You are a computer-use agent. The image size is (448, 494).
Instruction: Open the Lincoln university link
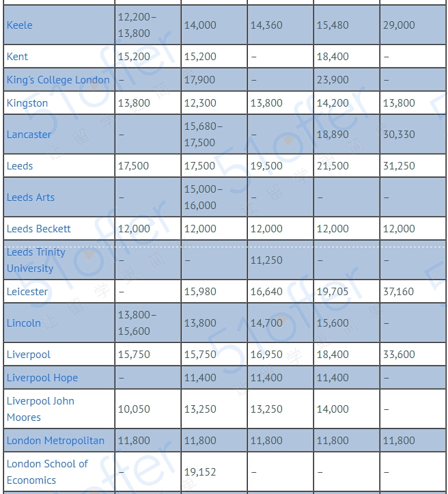24,323
